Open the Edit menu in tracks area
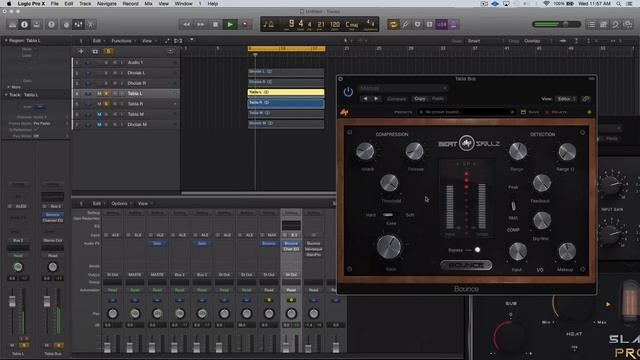 point(97,41)
